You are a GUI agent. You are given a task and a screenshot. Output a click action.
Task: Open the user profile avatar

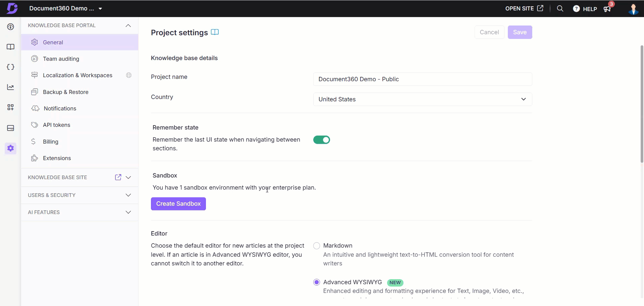click(x=633, y=9)
